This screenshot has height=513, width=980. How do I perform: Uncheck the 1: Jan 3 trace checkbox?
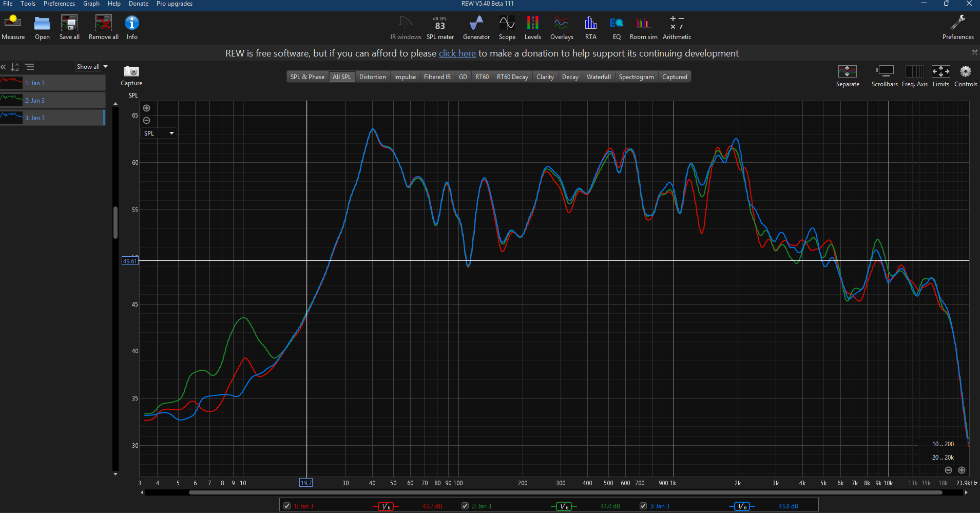click(x=287, y=506)
